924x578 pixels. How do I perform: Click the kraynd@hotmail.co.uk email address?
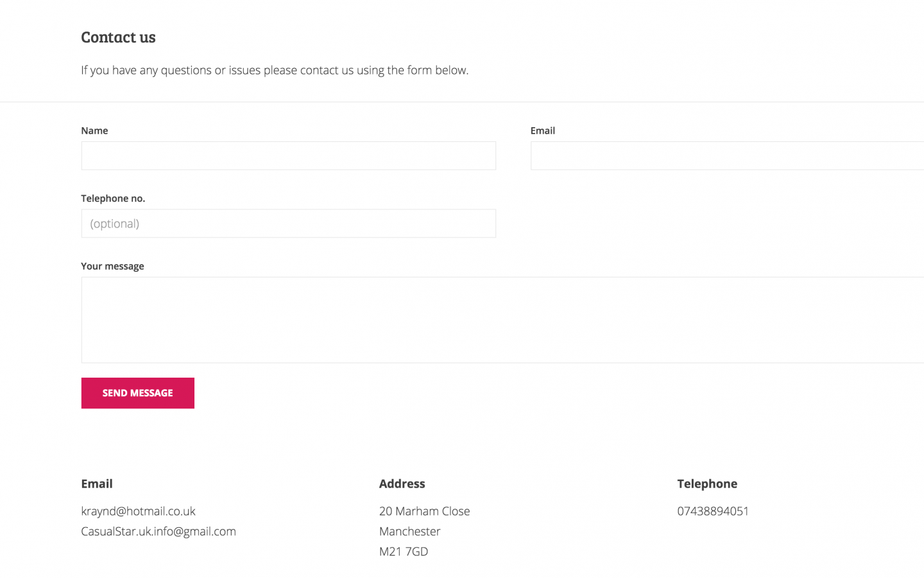click(x=138, y=511)
